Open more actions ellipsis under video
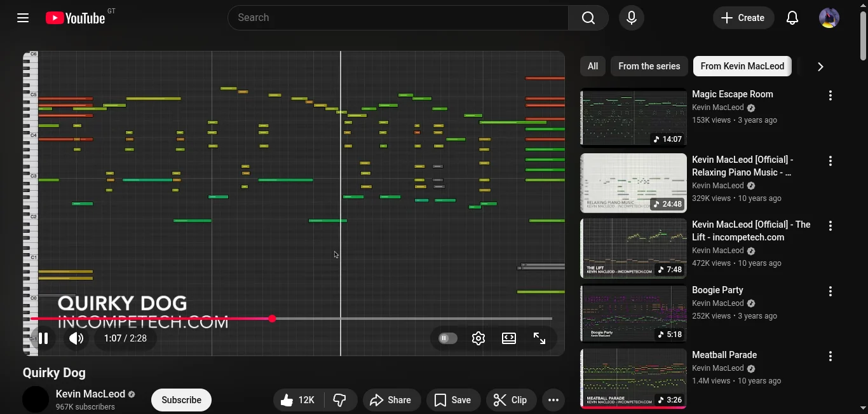The image size is (868, 414). (x=553, y=400)
